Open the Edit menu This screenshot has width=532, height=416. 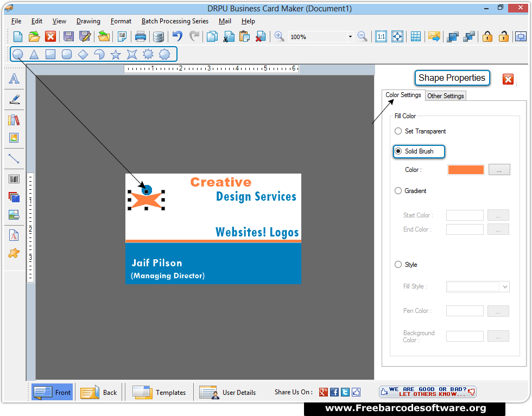click(37, 21)
